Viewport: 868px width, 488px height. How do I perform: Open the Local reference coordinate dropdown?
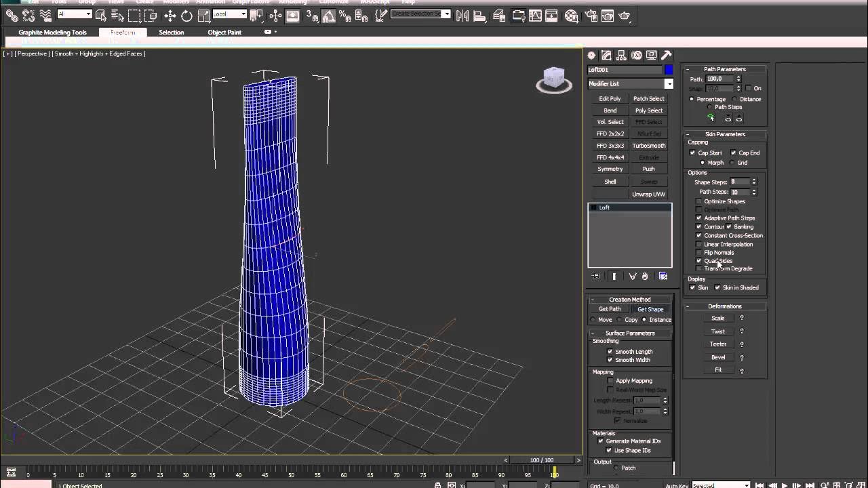[x=230, y=14]
